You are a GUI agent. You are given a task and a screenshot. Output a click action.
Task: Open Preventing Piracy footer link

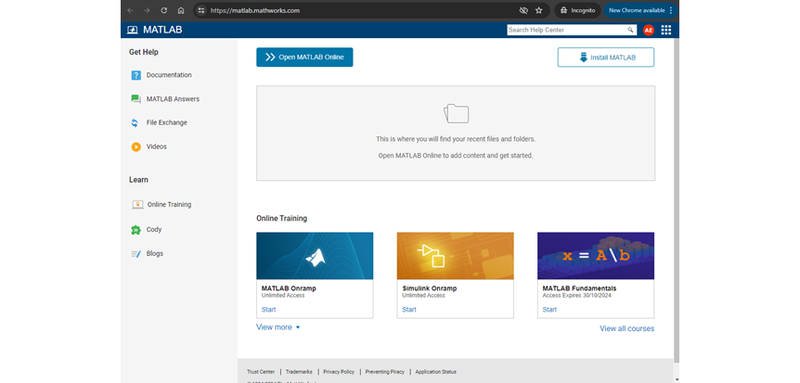coord(385,372)
